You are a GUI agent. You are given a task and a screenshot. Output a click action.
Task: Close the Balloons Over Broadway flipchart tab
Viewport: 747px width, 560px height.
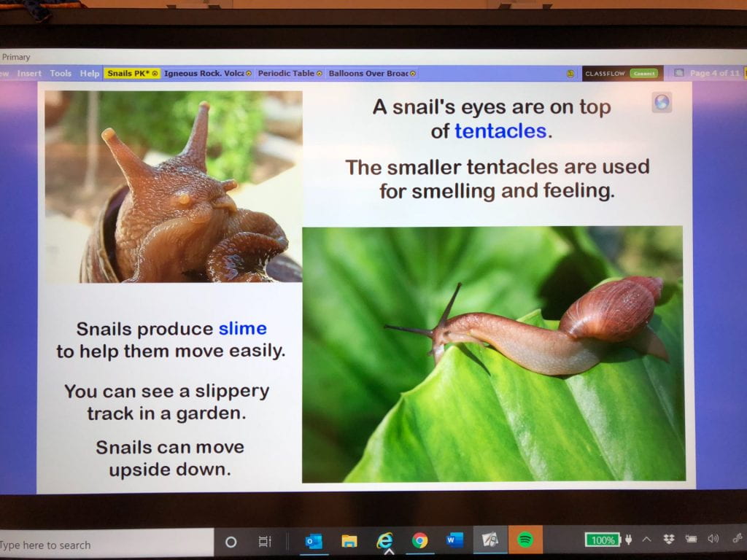click(413, 74)
